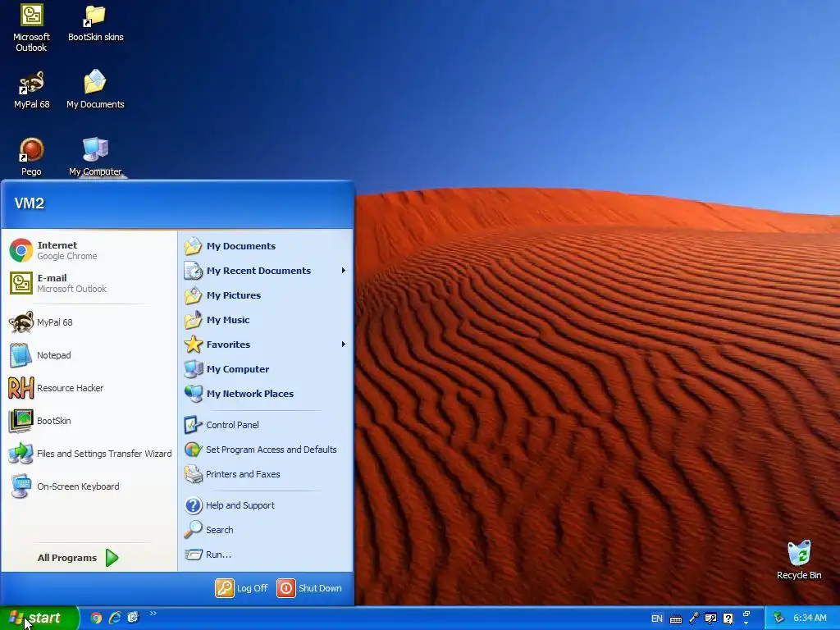Click the EN language indicator

click(657, 619)
